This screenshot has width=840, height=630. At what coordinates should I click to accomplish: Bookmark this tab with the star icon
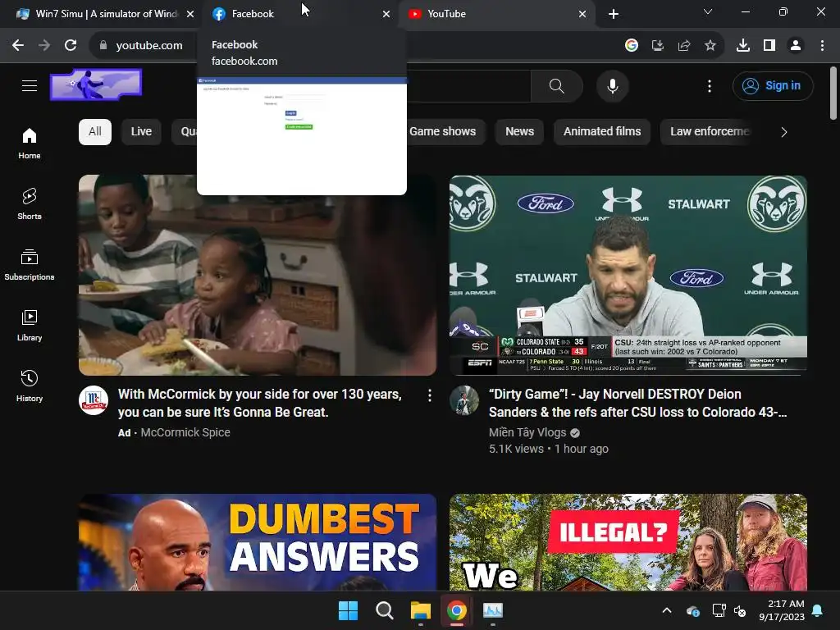710,46
